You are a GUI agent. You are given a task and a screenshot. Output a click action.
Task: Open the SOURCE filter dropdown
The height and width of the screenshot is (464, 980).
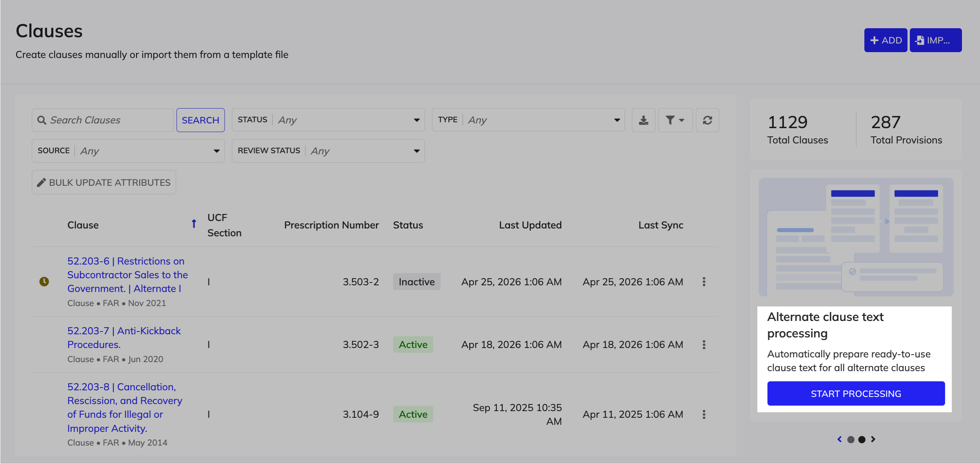pyautogui.click(x=128, y=151)
